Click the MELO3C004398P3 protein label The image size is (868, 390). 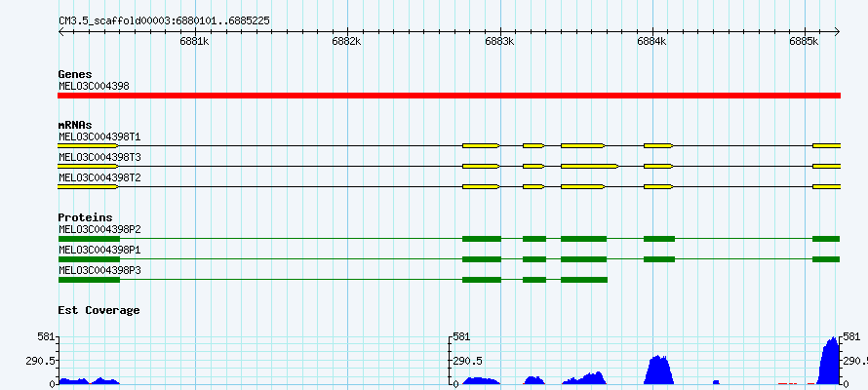[x=99, y=270]
